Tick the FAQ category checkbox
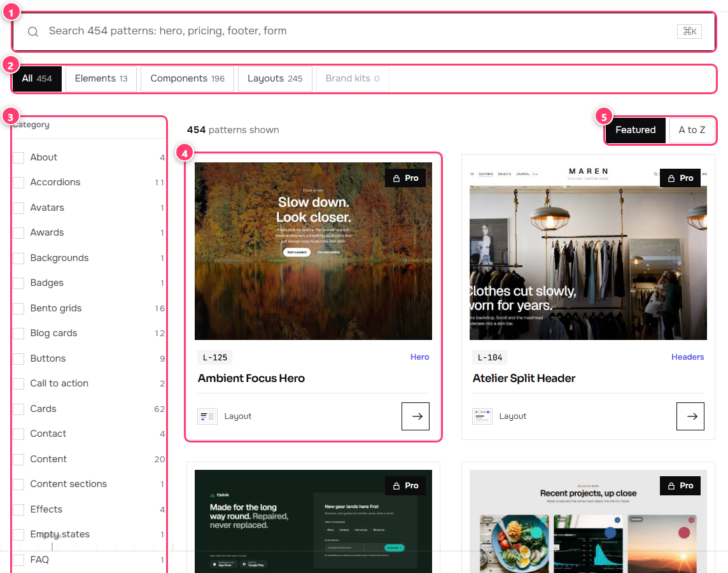This screenshot has width=728, height=573. (x=18, y=560)
